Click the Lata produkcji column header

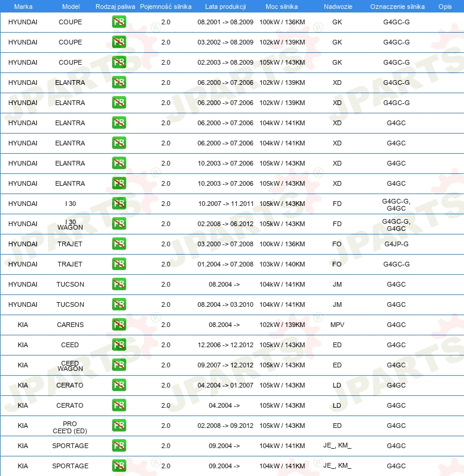(x=225, y=7)
